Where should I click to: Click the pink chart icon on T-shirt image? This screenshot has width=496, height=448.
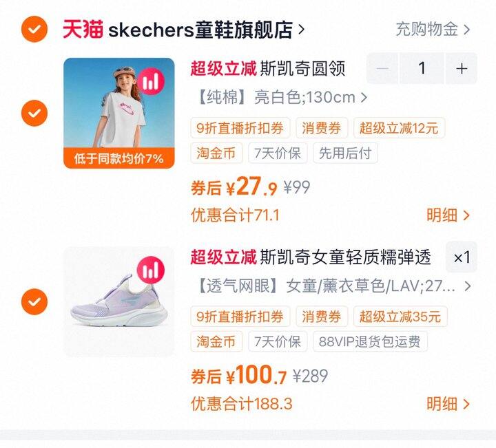coord(151,81)
